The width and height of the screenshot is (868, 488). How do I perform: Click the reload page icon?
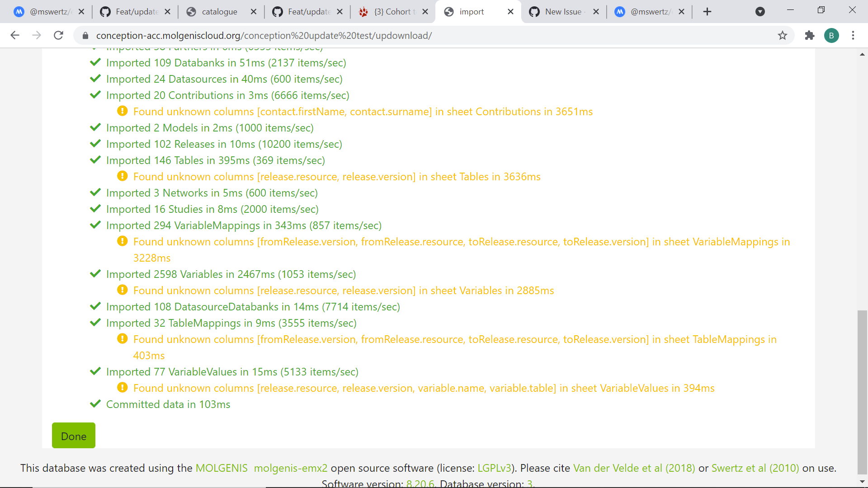pos(58,35)
